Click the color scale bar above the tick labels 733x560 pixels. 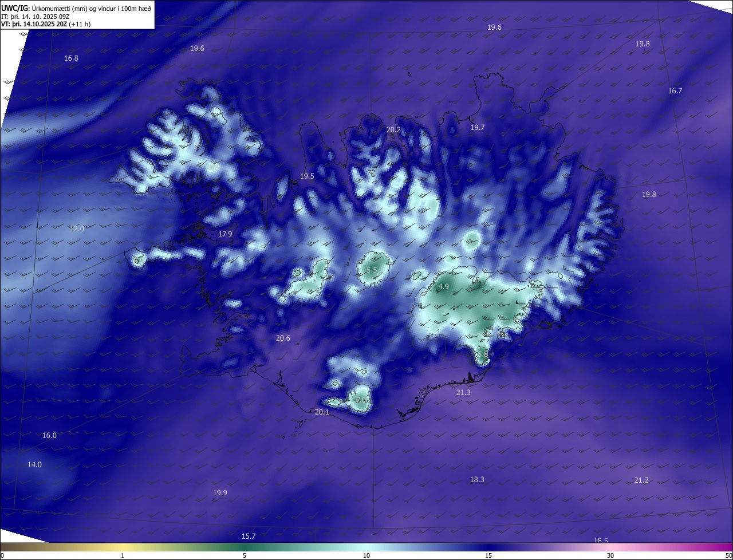(x=366, y=547)
